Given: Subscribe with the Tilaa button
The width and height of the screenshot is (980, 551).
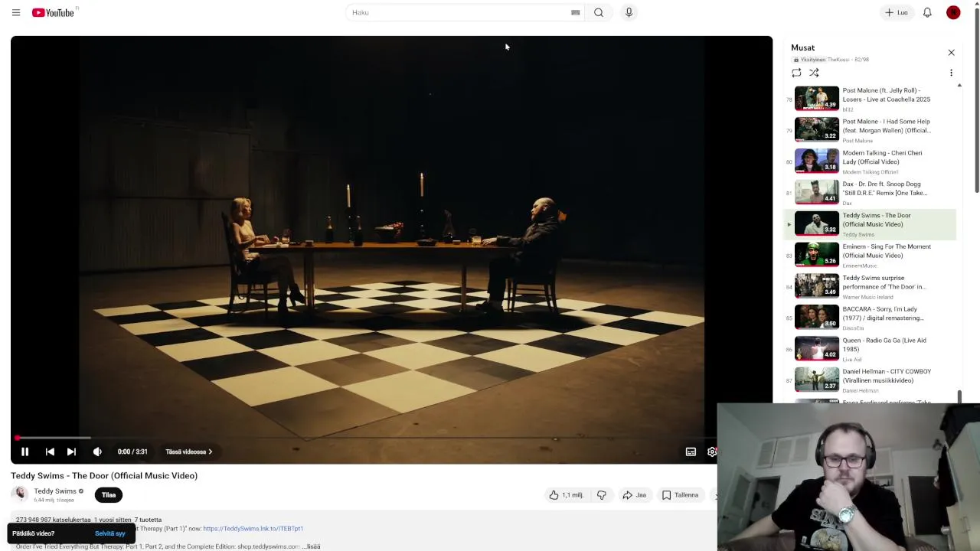Looking at the screenshot, I should click(109, 495).
